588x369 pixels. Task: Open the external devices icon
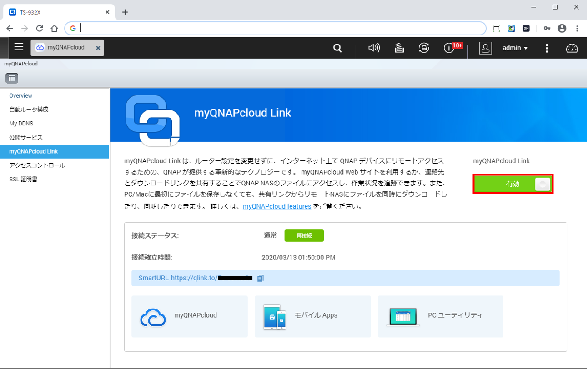(424, 48)
